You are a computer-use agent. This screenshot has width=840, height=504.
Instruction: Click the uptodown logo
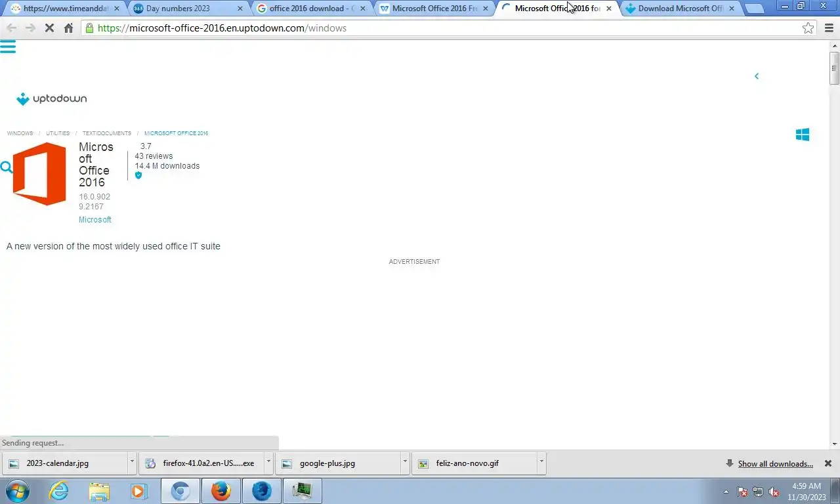51,98
